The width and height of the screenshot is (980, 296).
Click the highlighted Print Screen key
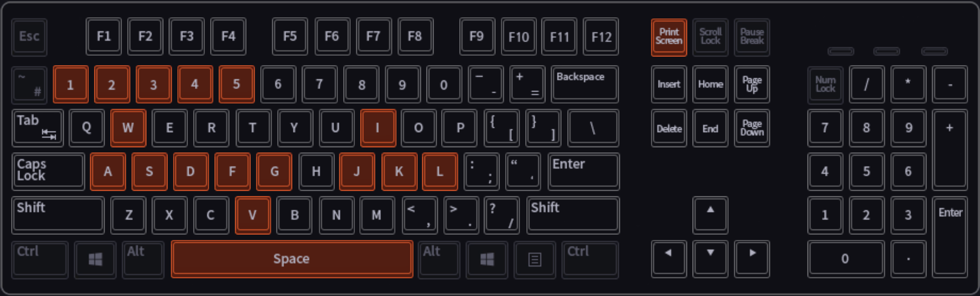point(669,37)
